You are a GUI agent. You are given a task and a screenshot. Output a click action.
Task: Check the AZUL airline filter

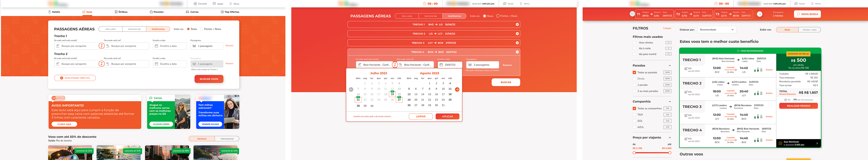(634, 127)
